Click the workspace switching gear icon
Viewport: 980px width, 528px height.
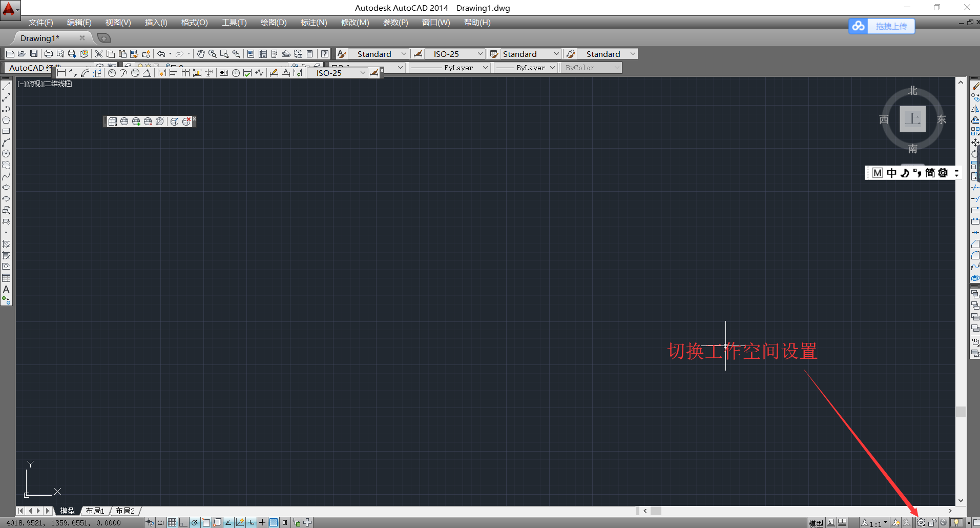921,522
